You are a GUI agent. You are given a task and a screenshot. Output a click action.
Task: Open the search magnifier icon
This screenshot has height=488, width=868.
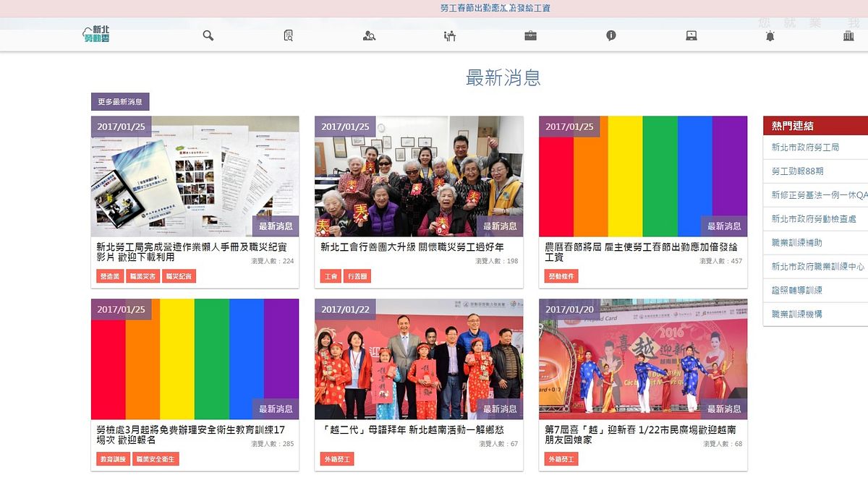coord(207,35)
